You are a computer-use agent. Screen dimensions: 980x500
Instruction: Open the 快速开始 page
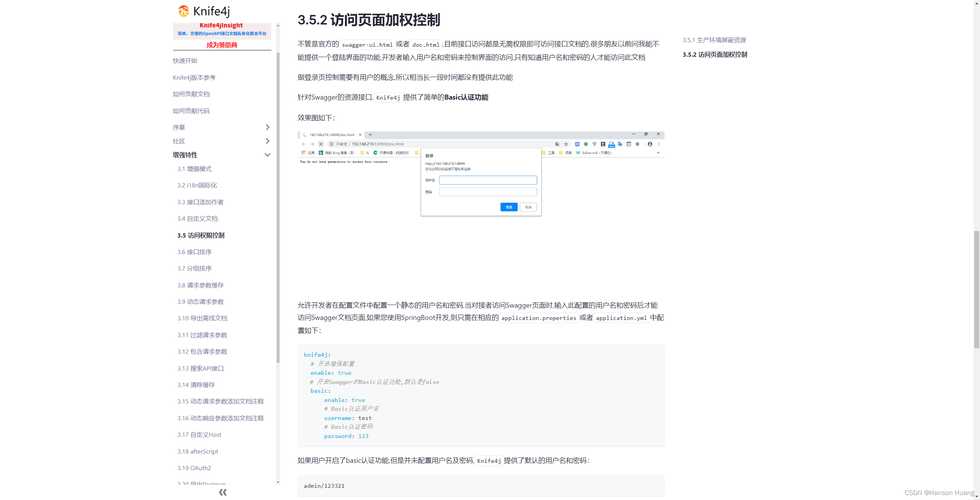pos(185,61)
